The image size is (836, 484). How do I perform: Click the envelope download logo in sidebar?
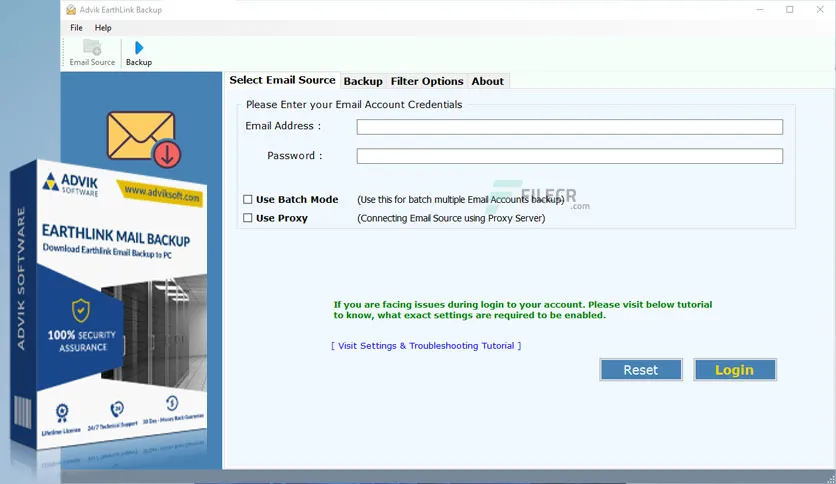pos(143,139)
